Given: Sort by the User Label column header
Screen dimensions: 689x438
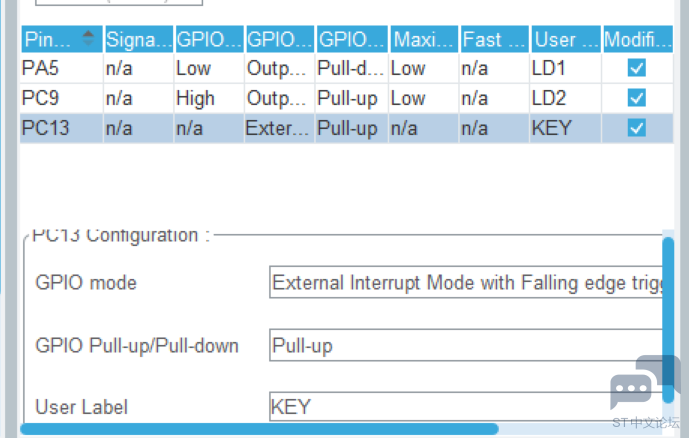Looking at the screenshot, I should click(566, 39).
